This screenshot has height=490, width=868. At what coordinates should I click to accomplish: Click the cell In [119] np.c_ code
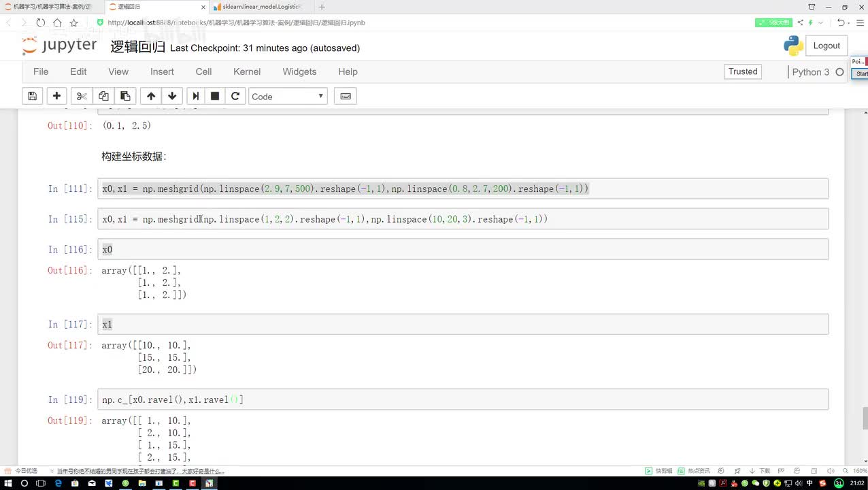coord(464,399)
